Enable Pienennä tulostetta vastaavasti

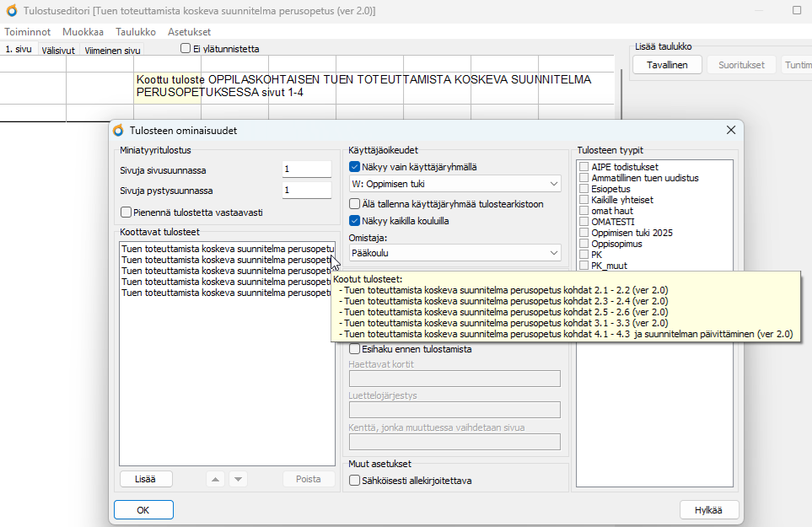click(126, 212)
